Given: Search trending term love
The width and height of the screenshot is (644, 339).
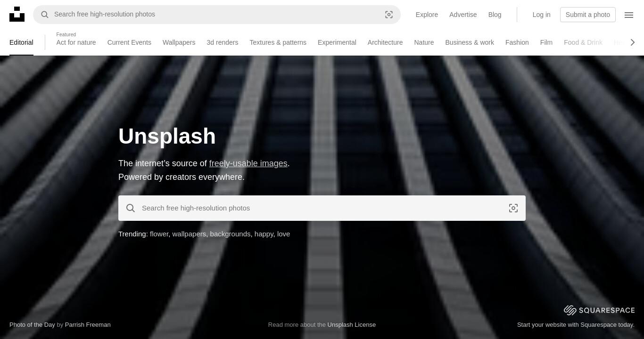Looking at the screenshot, I should (x=283, y=234).
